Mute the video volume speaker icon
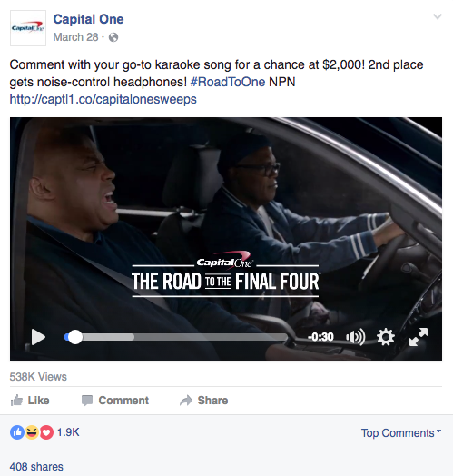 pos(355,337)
